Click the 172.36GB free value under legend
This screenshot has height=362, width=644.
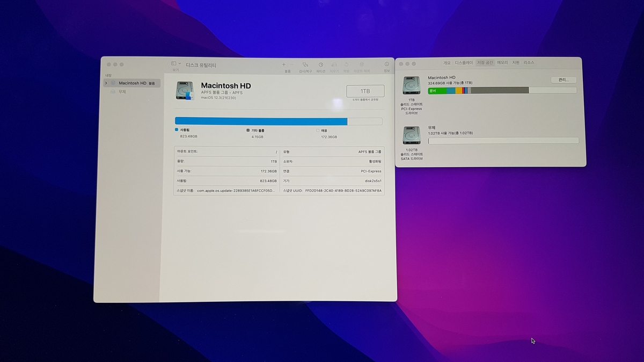tap(330, 136)
